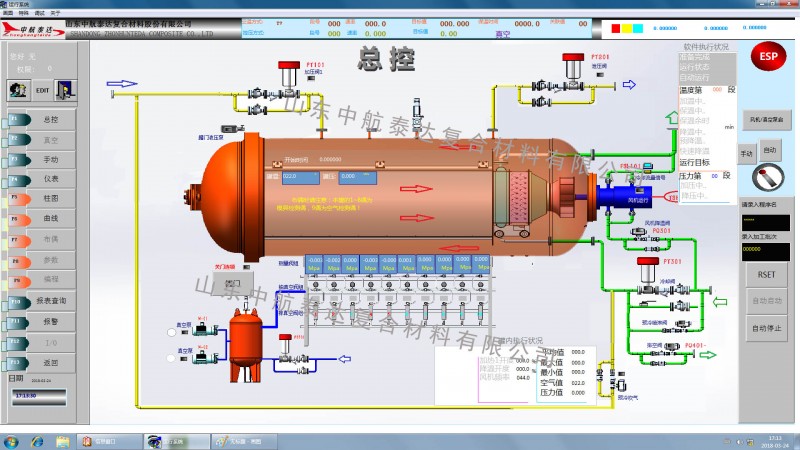
Task: Select the radio circle beside pump M-12
Action: pos(171,358)
